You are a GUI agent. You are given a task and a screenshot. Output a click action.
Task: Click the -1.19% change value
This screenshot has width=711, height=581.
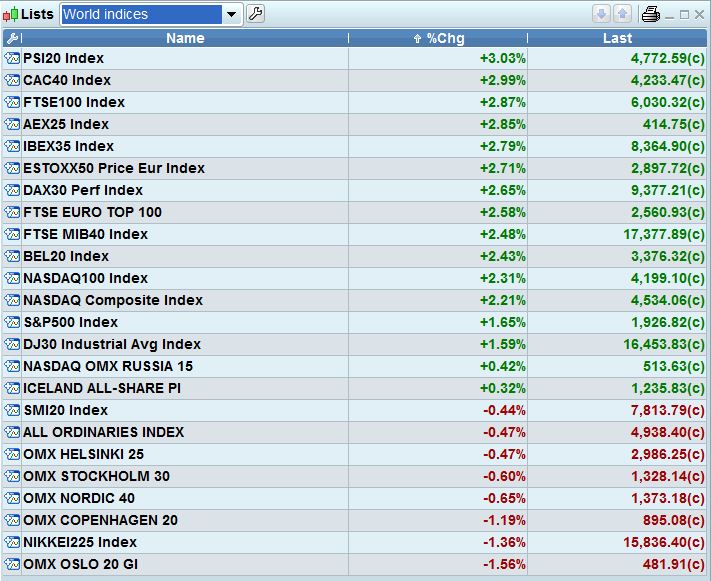(504, 520)
